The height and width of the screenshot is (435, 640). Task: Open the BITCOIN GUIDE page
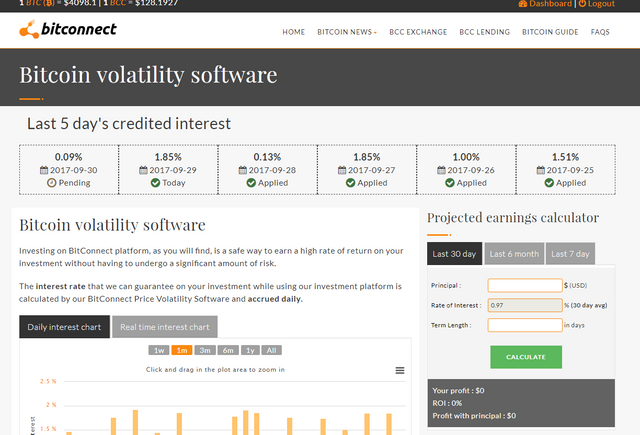[x=550, y=32]
